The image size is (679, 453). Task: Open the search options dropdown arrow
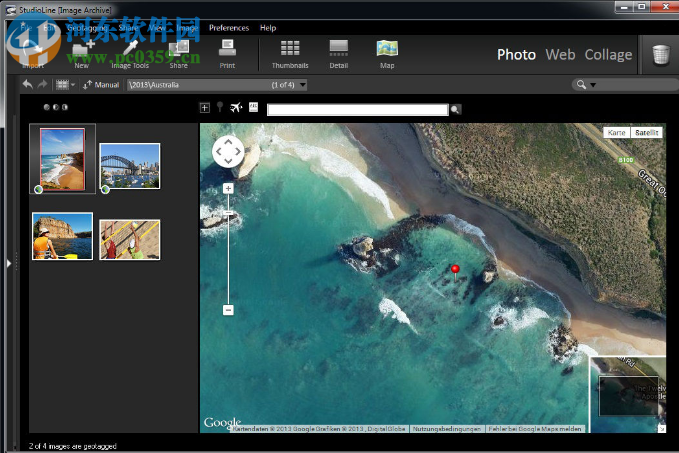point(593,85)
